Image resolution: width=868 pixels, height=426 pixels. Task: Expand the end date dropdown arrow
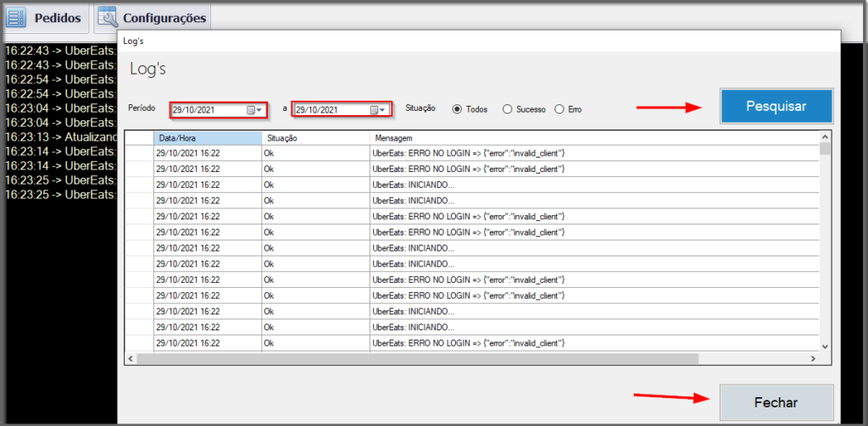tap(383, 110)
